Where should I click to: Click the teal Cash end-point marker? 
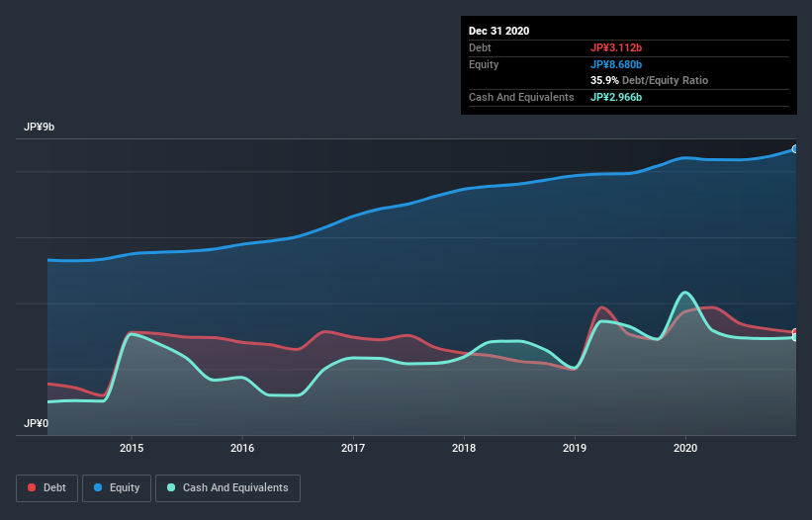[795, 337]
